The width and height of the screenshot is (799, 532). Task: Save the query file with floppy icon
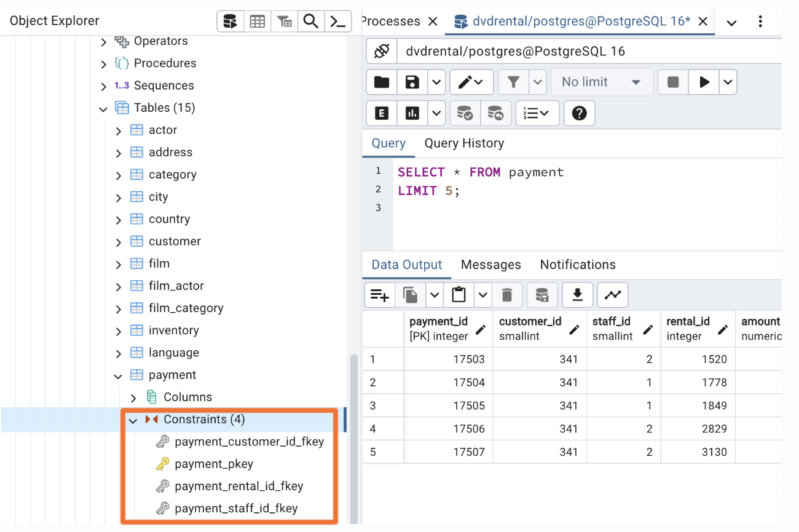click(x=412, y=82)
